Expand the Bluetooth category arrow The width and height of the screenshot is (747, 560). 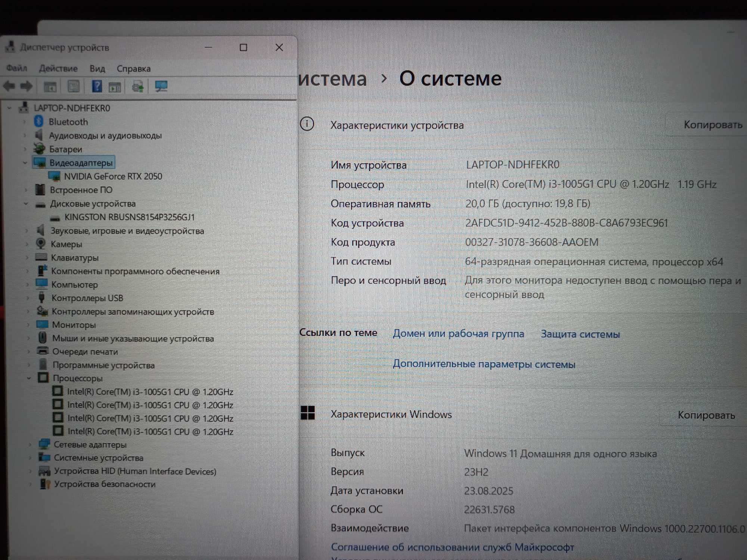(x=25, y=122)
